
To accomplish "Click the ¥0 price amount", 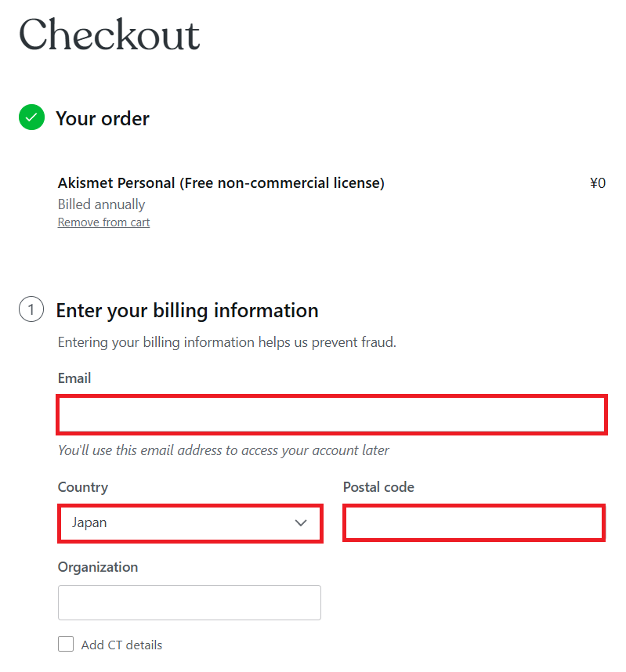I will click(x=597, y=183).
